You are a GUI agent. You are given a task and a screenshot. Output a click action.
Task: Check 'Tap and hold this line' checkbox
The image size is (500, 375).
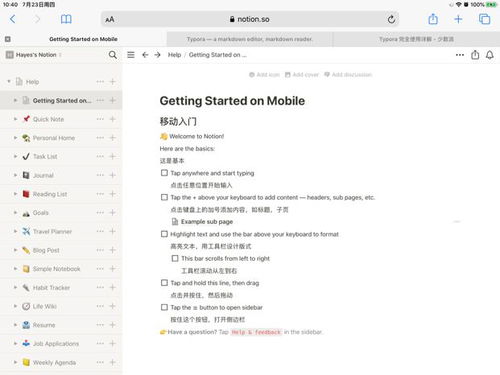point(164,283)
